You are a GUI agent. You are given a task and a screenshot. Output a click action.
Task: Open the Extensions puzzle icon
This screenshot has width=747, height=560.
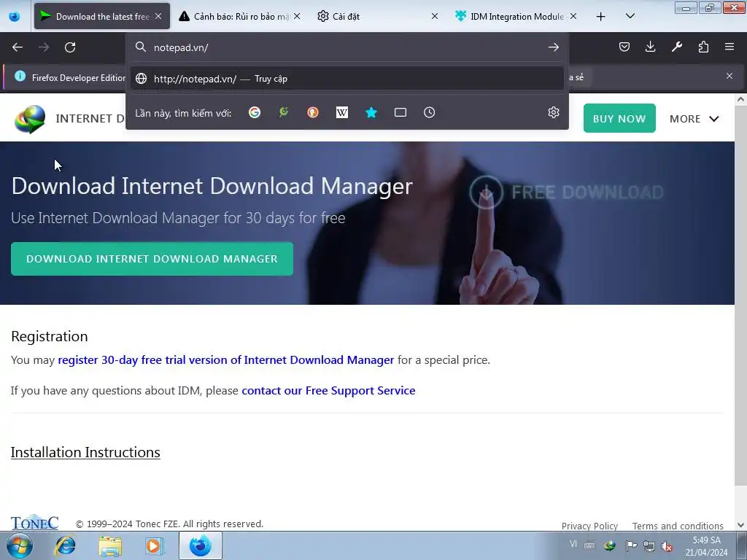pos(703,47)
